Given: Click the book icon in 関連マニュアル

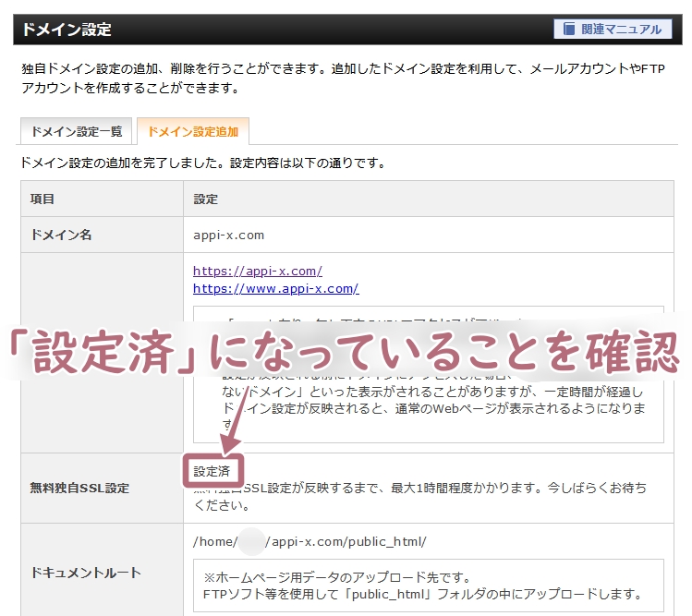Looking at the screenshot, I should click(x=569, y=30).
